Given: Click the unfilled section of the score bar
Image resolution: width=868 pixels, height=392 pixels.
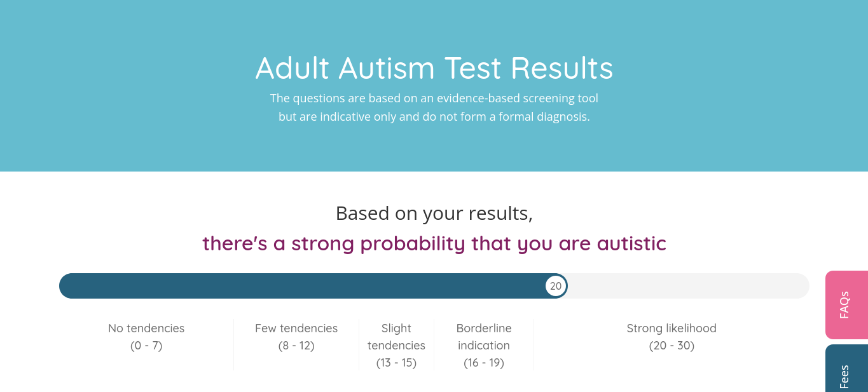Looking at the screenshot, I should [687, 286].
